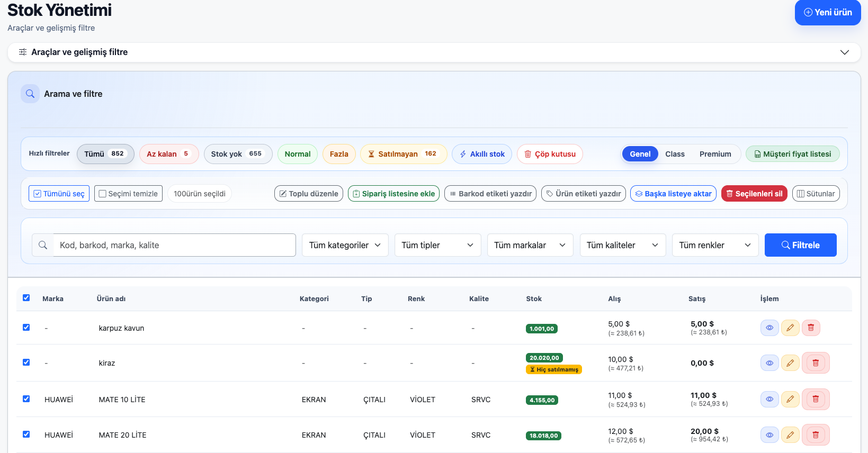Select the Tümü 852 quick filter
868x453 pixels.
pyautogui.click(x=105, y=154)
